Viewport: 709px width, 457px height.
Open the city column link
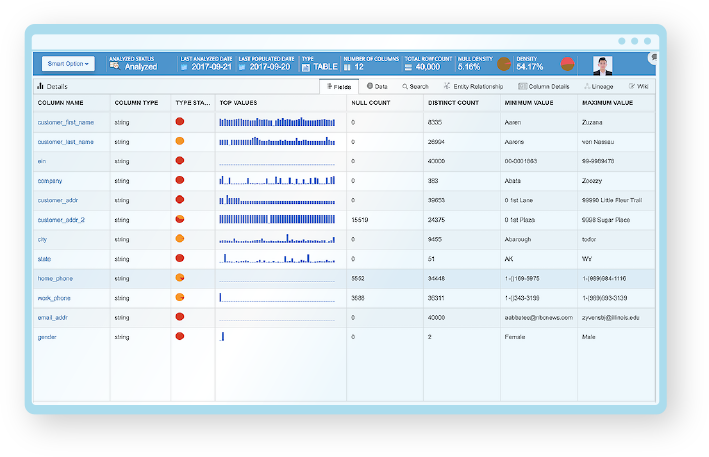click(42, 240)
